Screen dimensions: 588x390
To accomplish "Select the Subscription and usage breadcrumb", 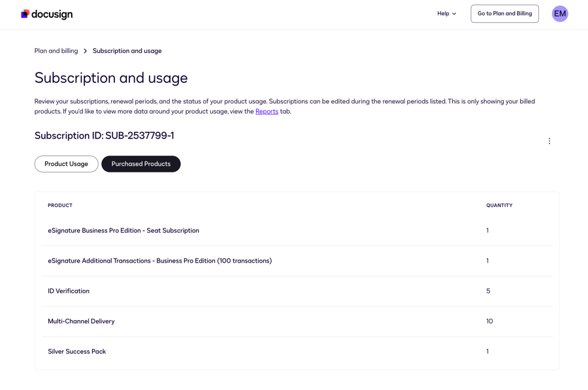I will coord(128,50).
